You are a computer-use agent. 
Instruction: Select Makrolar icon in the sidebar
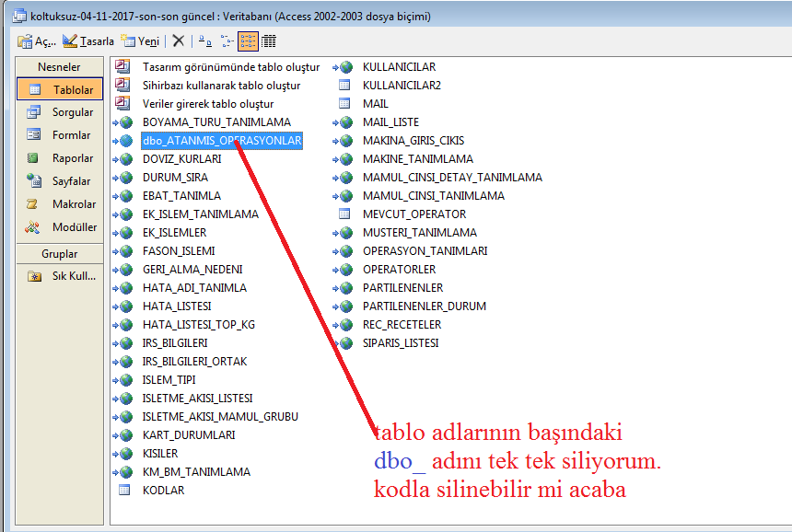point(34,204)
